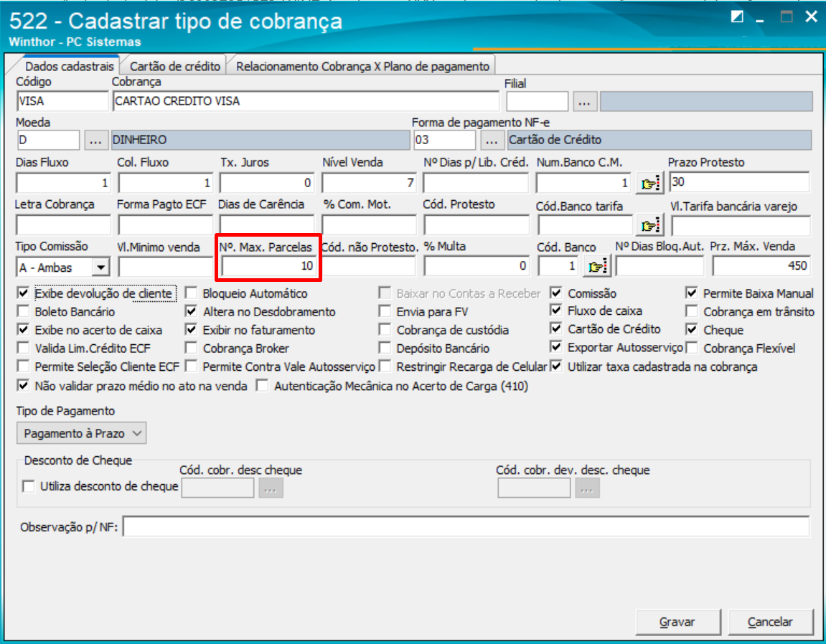Enable Permite Contra Vale Autosserviço
826x644 pixels.
pos(191,366)
